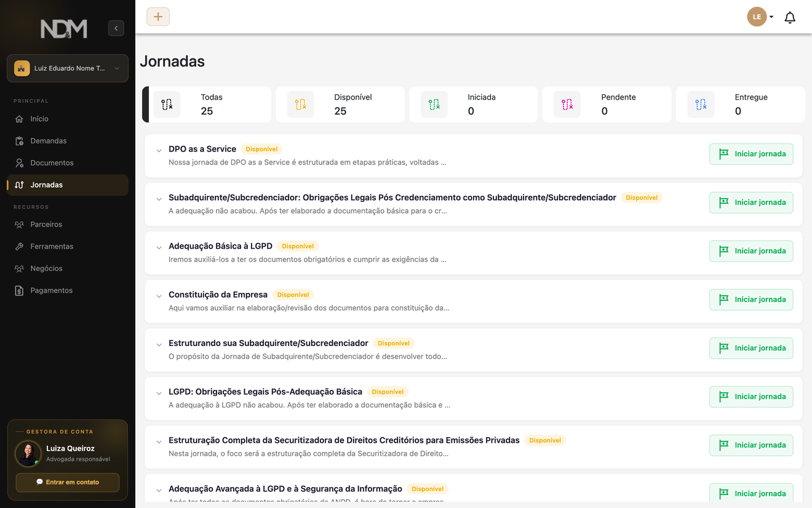Click the Disponível badge on Constituição da Empresa
812x508 pixels.
coord(293,295)
